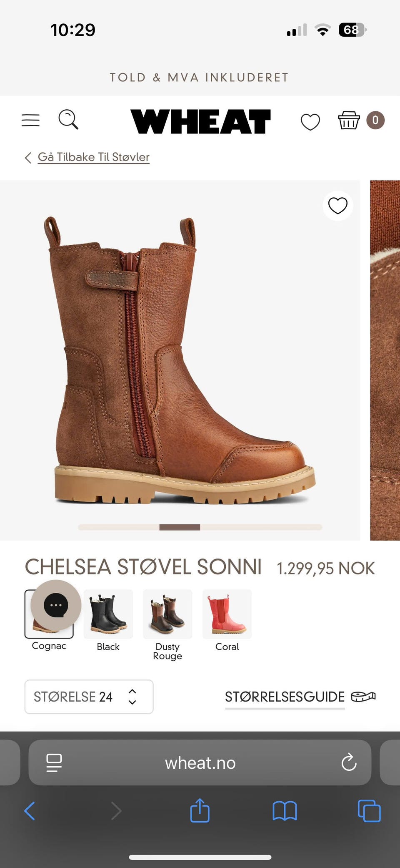Select the Coral color variant
400x868 pixels.
coord(227,620)
